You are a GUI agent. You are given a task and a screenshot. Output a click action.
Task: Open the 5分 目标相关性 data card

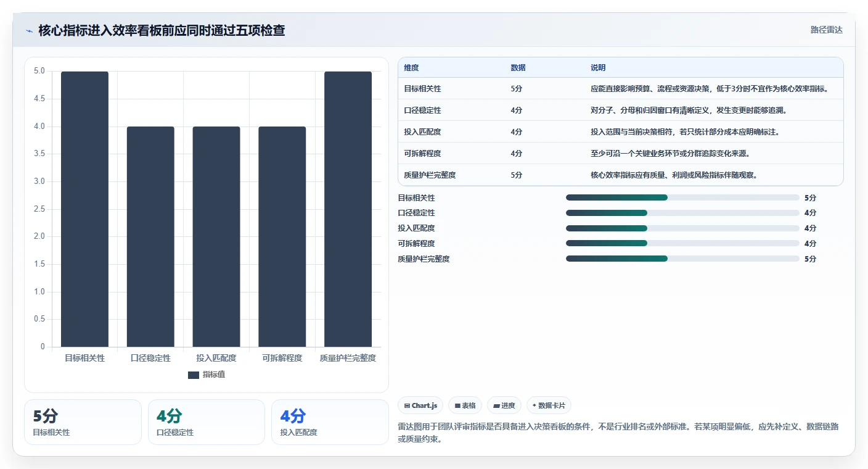83,422
